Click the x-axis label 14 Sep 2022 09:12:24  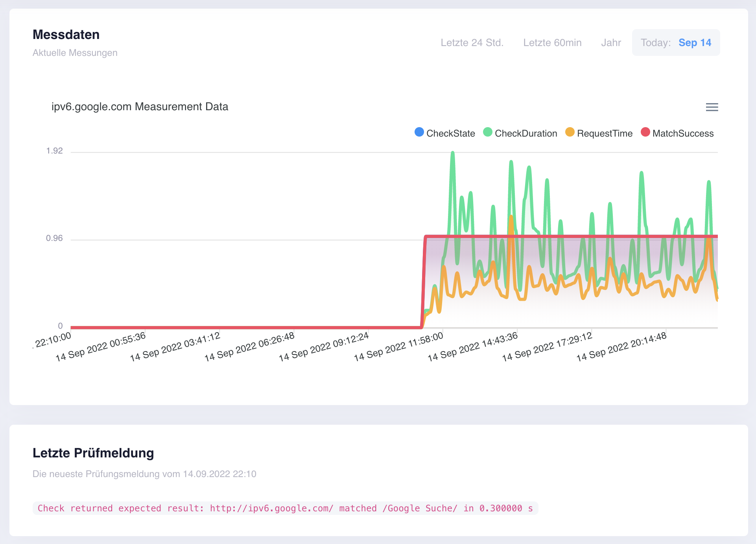(324, 346)
